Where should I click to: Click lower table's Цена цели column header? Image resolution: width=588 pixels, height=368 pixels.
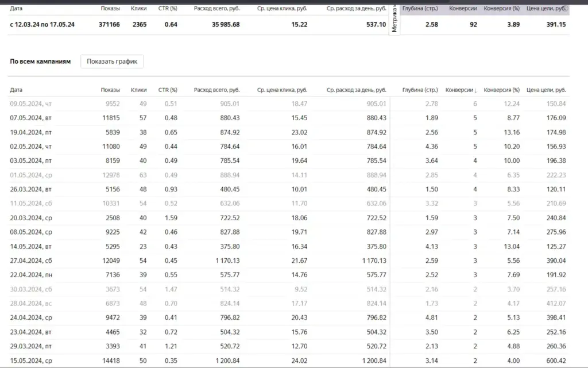[546, 90]
